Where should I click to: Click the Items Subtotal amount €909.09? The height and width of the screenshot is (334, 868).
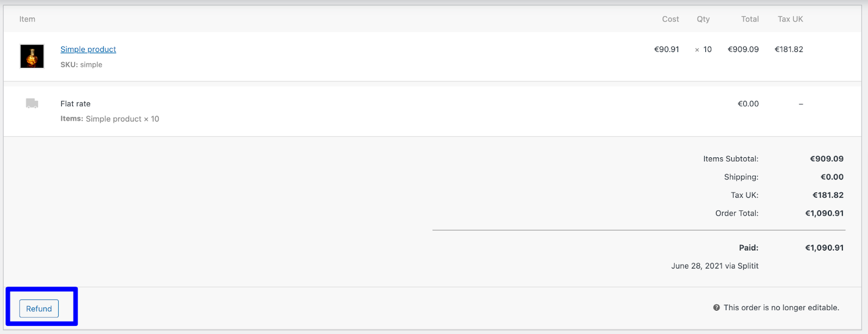827,159
